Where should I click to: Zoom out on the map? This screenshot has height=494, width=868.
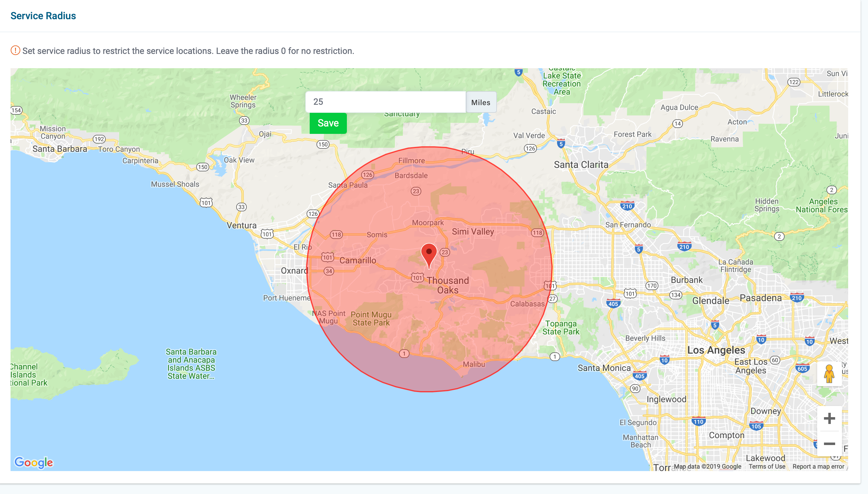click(x=829, y=444)
